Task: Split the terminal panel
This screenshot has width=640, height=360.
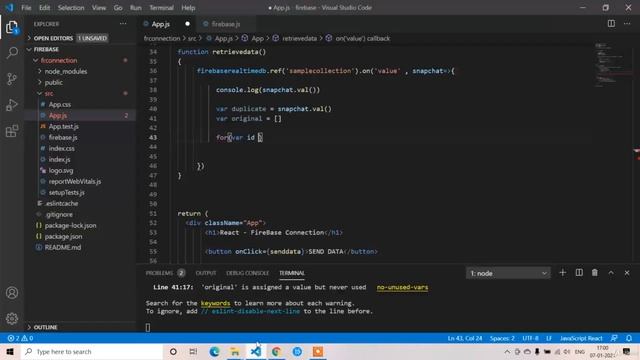Action: coord(579,273)
